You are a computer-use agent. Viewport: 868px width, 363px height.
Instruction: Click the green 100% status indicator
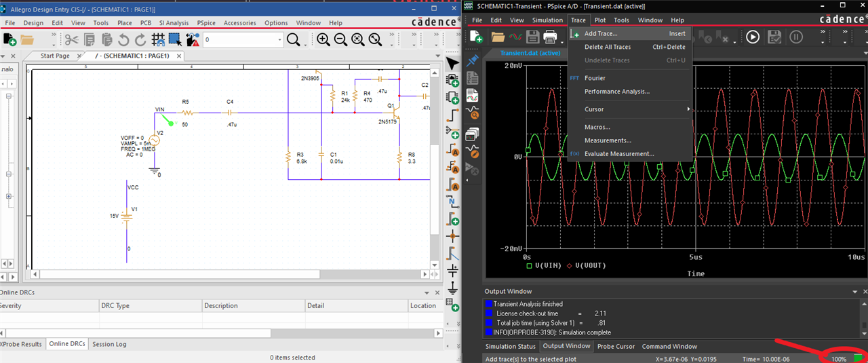click(859, 358)
